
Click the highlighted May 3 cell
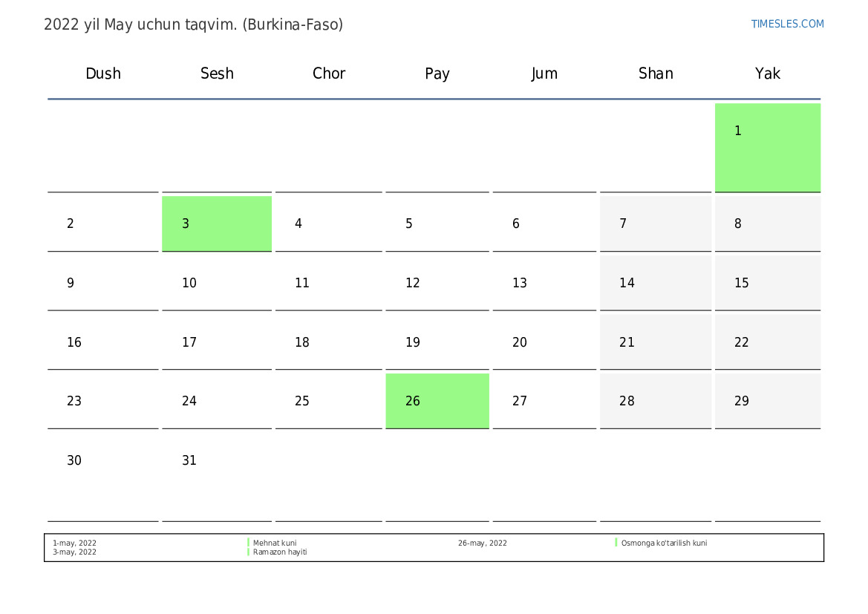tap(217, 223)
